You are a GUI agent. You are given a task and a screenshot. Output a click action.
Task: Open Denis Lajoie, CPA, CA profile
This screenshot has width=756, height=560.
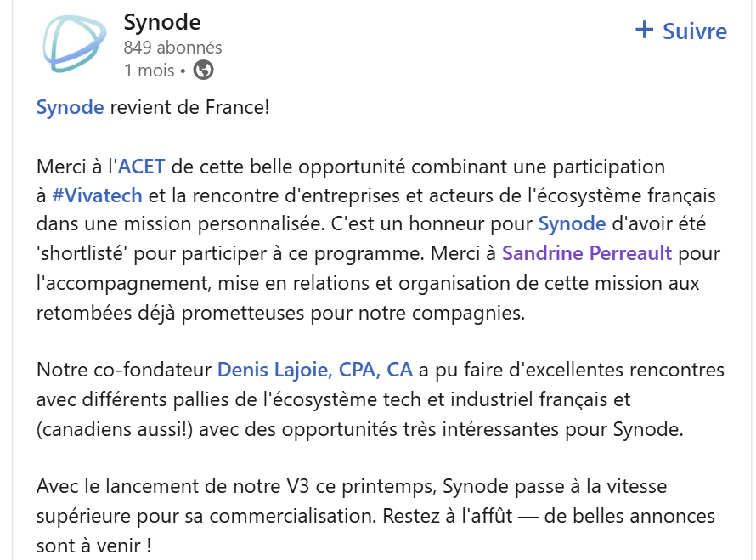pyautogui.click(x=314, y=370)
